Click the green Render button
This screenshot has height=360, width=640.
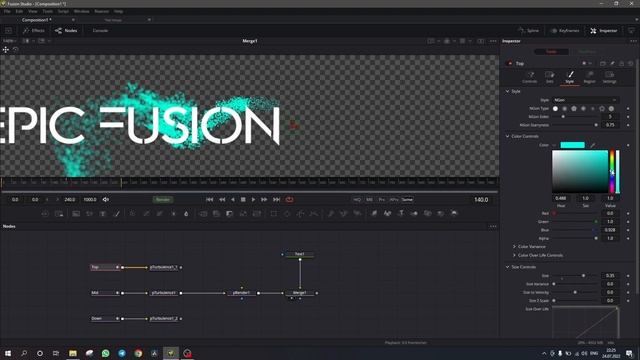pos(163,200)
